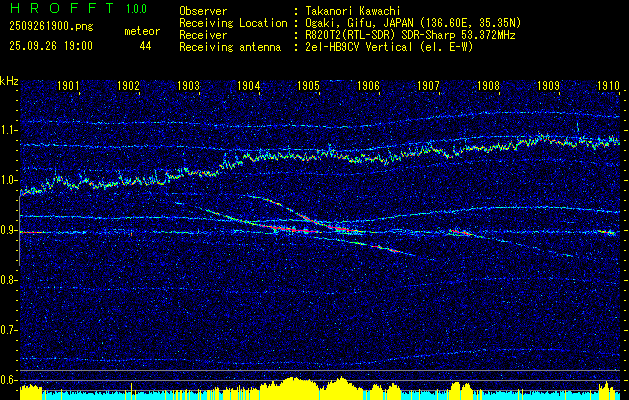The image size is (629, 400).
Task: Click the 1906 time marker
Action: [x=368, y=85]
